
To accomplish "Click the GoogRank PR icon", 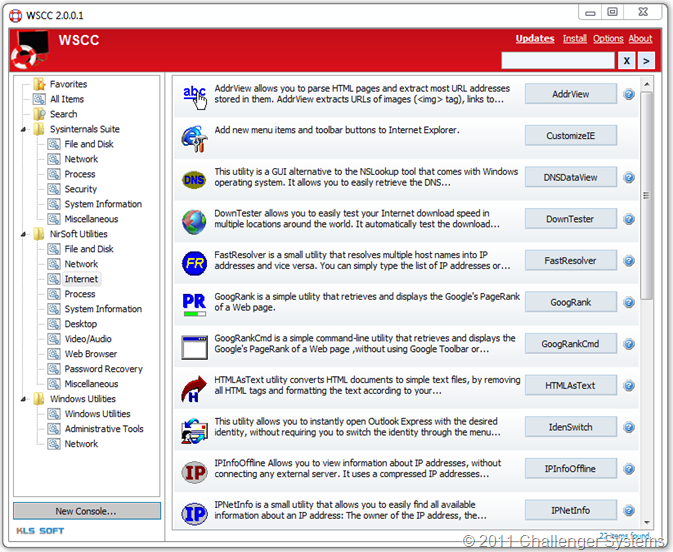I will (x=194, y=304).
